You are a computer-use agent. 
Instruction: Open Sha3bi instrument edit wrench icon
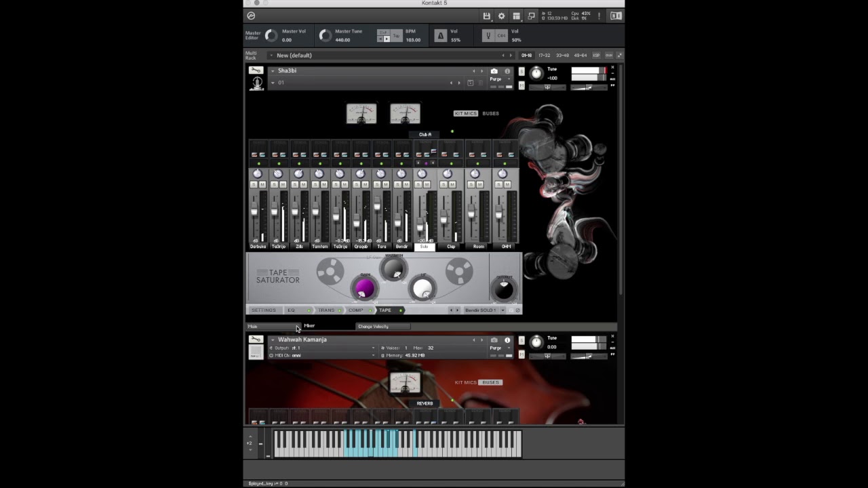(256, 70)
